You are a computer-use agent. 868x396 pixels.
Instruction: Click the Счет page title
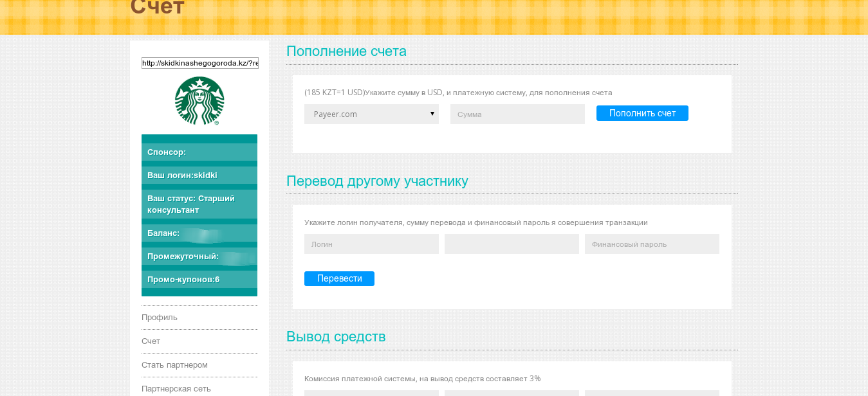(158, 6)
